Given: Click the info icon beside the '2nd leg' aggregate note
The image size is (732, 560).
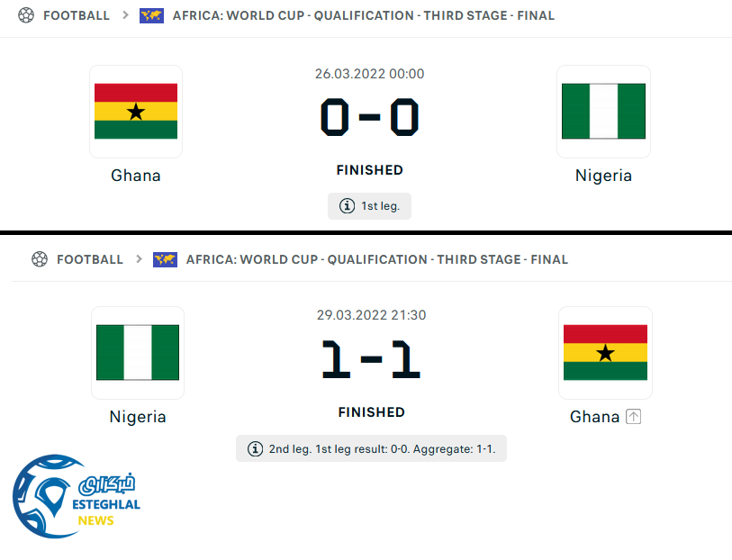Looking at the screenshot, I should pyautogui.click(x=254, y=448).
